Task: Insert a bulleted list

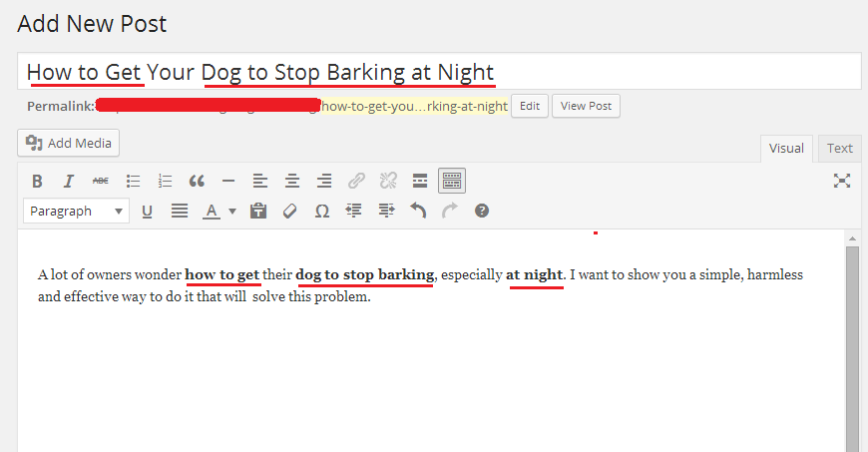Action: click(133, 182)
